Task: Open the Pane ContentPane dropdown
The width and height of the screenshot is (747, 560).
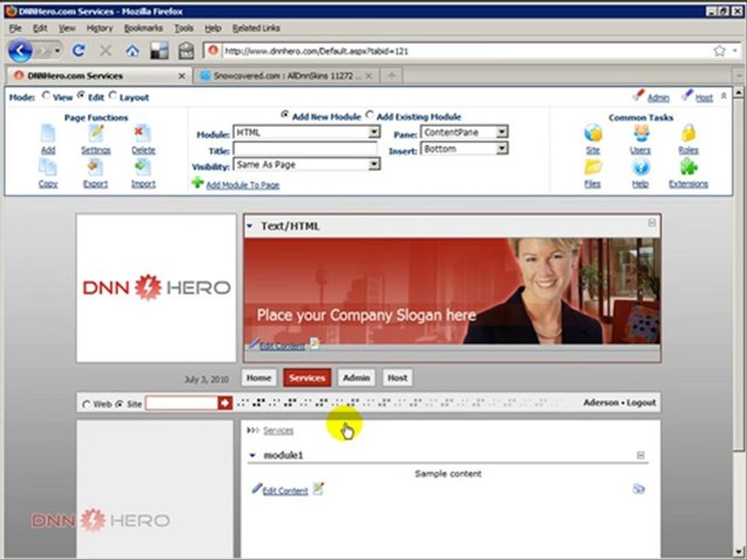Action: (x=464, y=132)
